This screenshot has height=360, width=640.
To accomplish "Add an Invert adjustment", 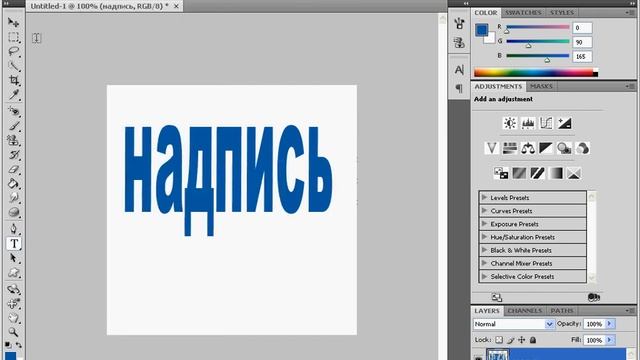I will (501, 173).
